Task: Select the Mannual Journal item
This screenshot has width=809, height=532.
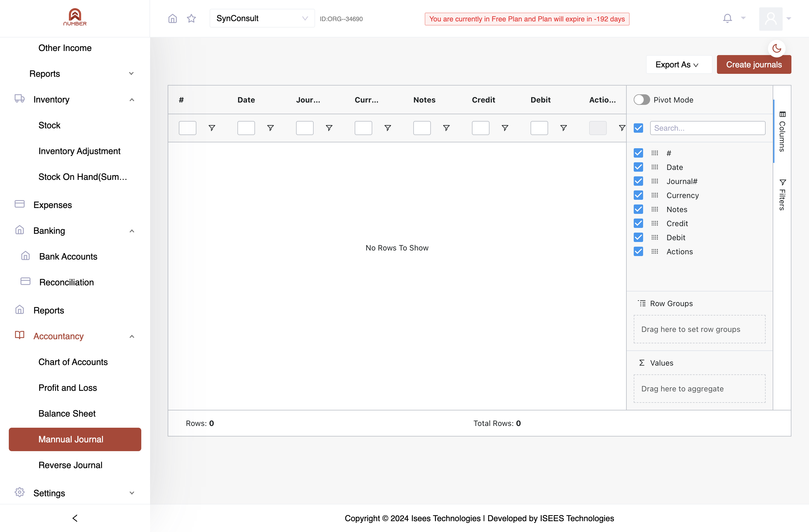Action: (x=75, y=439)
